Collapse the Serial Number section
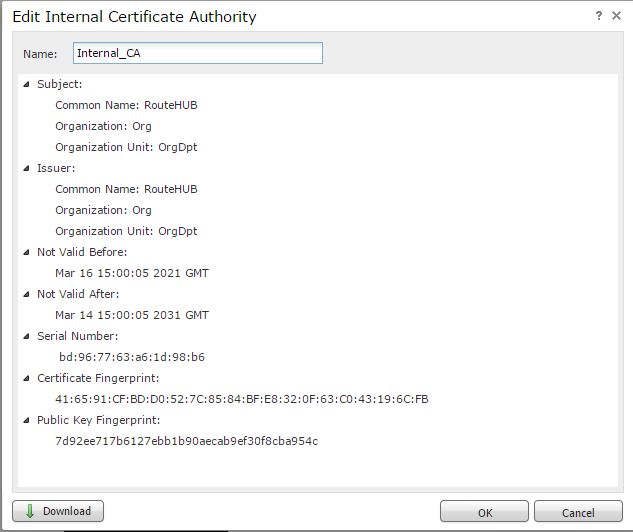633x532 pixels. tap(27, 336)
